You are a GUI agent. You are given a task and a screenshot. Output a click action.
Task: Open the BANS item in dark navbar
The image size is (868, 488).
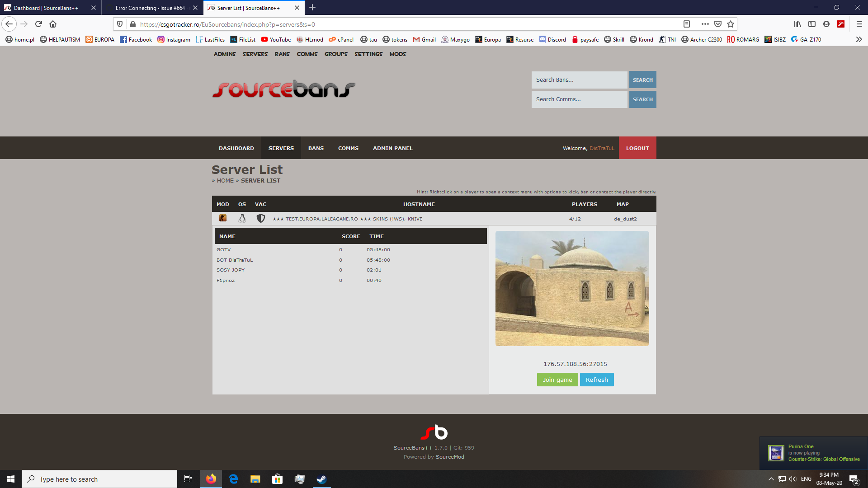point(316,148)
